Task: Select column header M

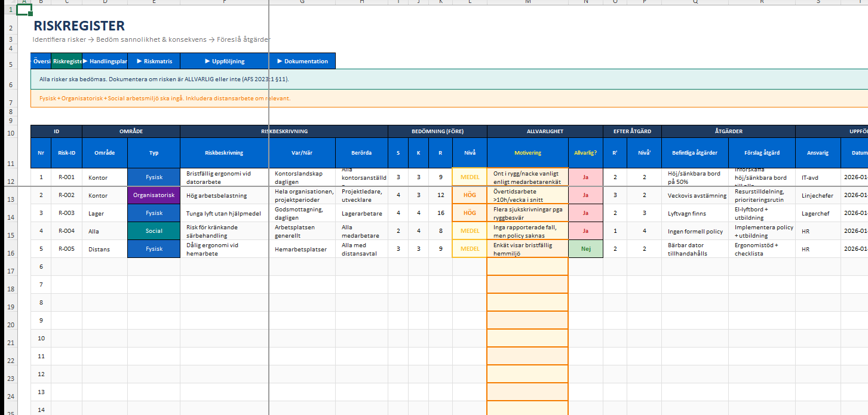Action: [527, 2]
